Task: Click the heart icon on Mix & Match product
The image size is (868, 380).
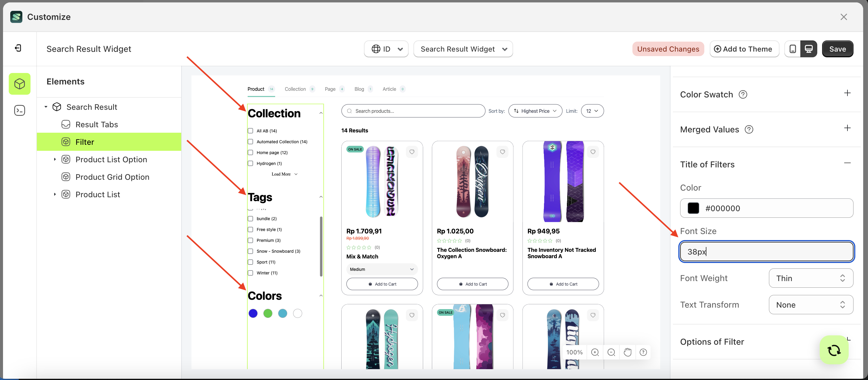Action: click(x=412, y=152)
